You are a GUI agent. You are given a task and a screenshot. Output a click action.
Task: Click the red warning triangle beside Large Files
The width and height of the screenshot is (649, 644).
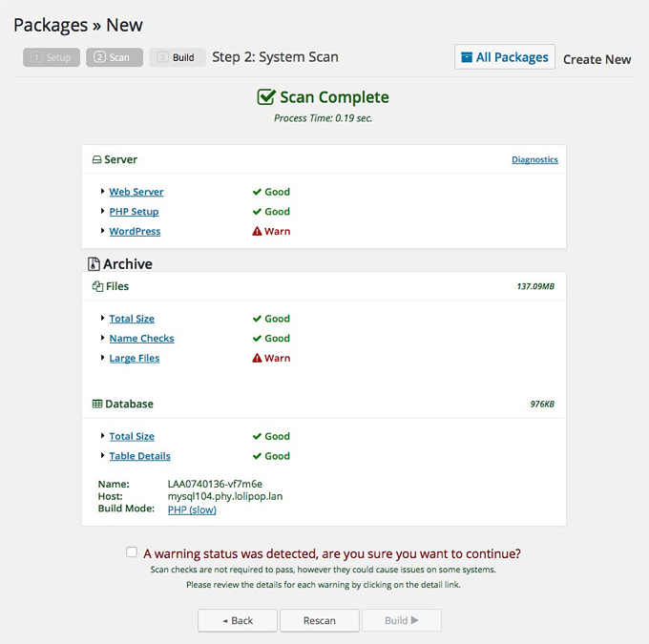[x=257, y=358]
